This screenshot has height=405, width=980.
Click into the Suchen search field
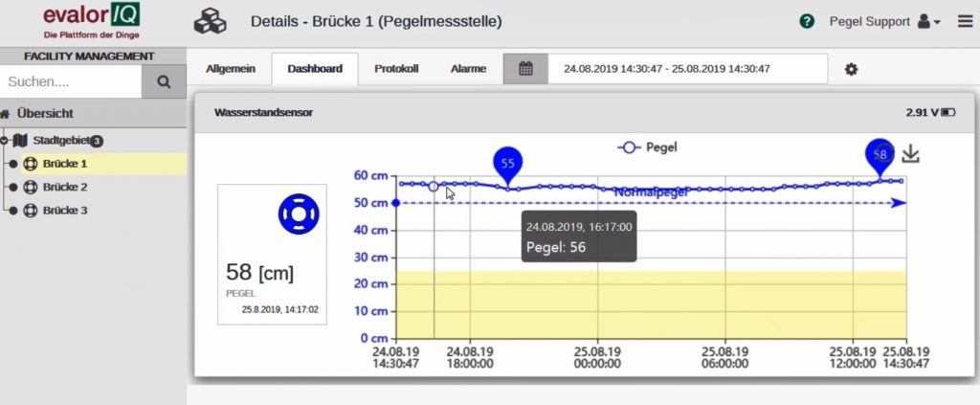pyautogui.click(x=70, y=82)
